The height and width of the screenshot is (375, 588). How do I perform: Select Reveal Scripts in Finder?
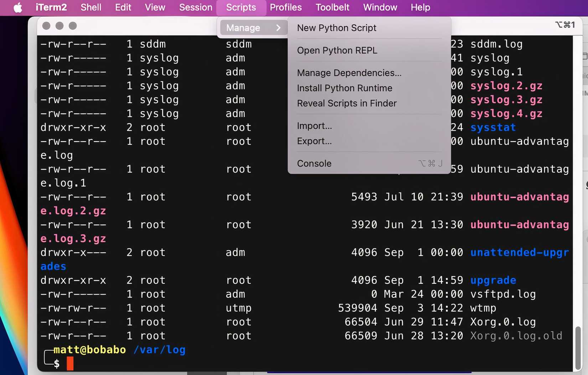pos(347,103)
